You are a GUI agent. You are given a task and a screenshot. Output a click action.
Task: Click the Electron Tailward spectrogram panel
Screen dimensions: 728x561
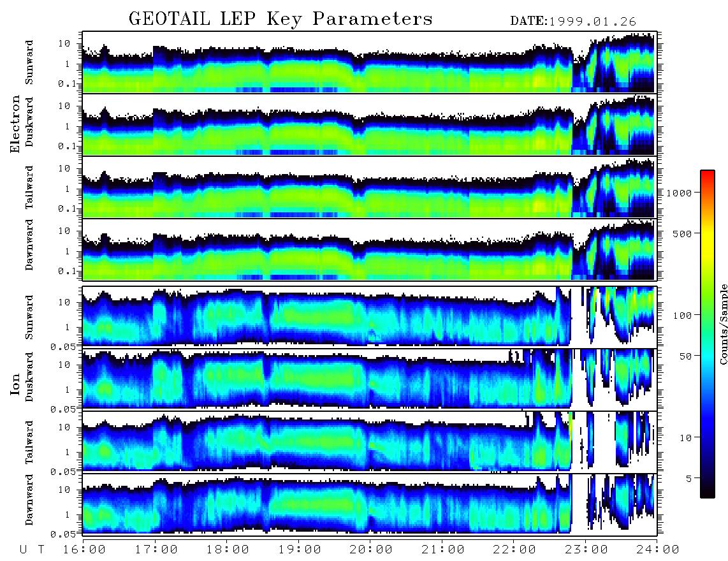coord(370,187)
